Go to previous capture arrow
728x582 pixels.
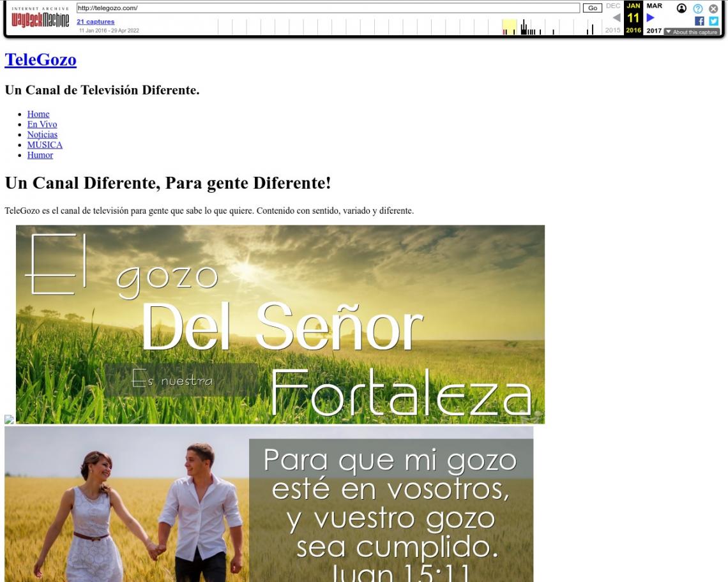tap(616, 18)
